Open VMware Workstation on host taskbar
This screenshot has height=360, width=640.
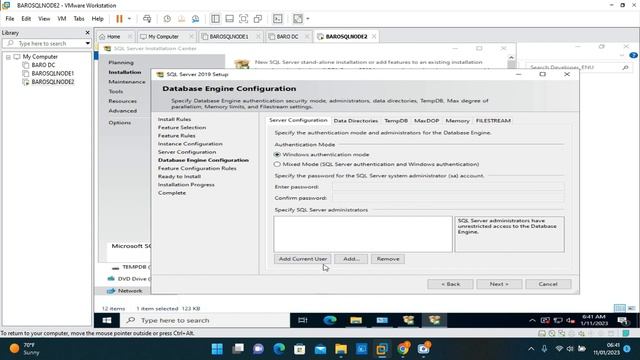[382, 349]
